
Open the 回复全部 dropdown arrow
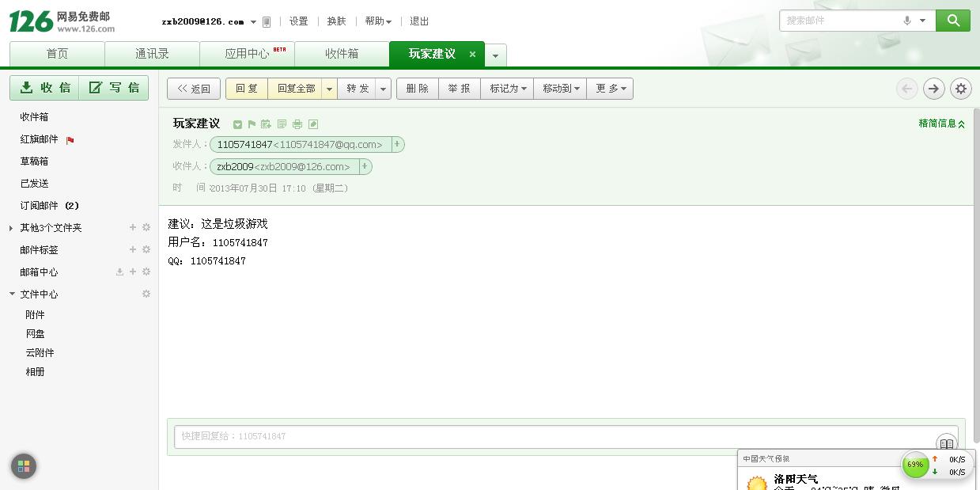click(x=329, y=89)
